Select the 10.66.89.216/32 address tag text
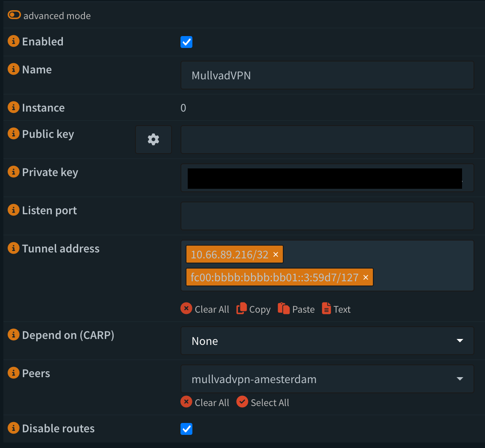485x448 pixels. pos(229,255)
